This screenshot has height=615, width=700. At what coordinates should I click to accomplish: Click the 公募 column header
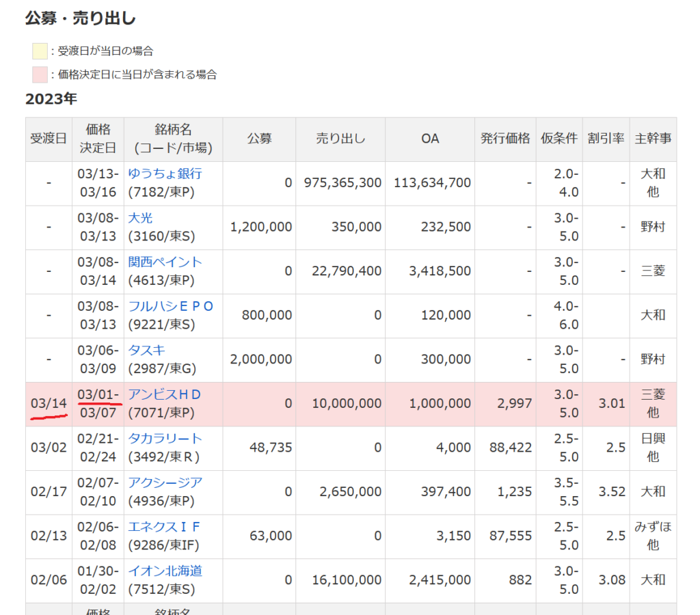point(259,139)
